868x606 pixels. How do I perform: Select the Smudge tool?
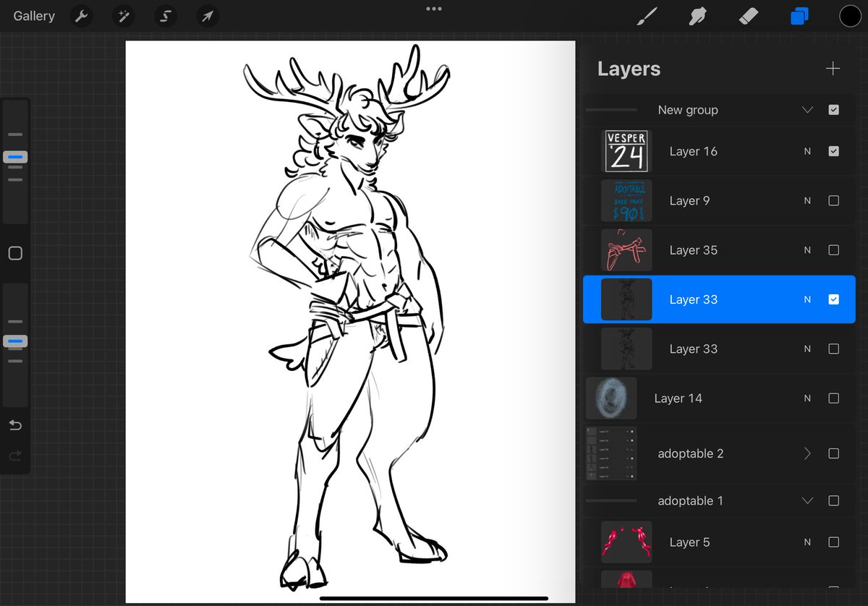tap(697, 16)
